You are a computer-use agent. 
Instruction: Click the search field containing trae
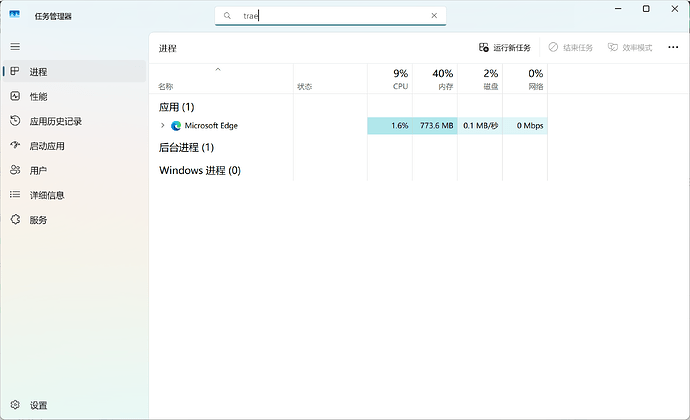click(x=330, y=16)
